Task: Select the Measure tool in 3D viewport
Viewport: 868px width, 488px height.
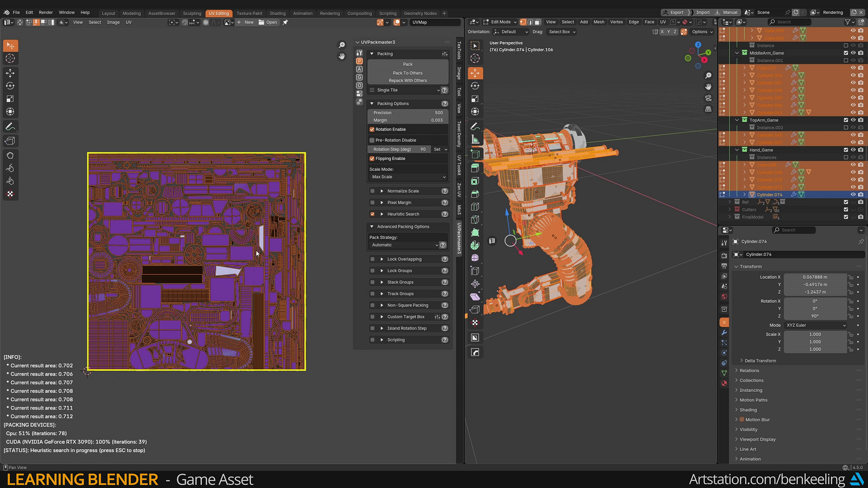Action: pyautogui.click(x=475, y=139)
